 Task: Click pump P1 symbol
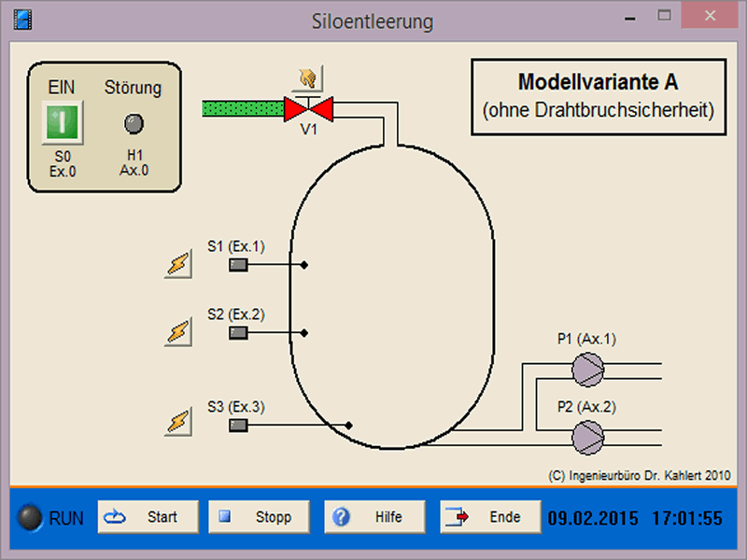[588, 369]
